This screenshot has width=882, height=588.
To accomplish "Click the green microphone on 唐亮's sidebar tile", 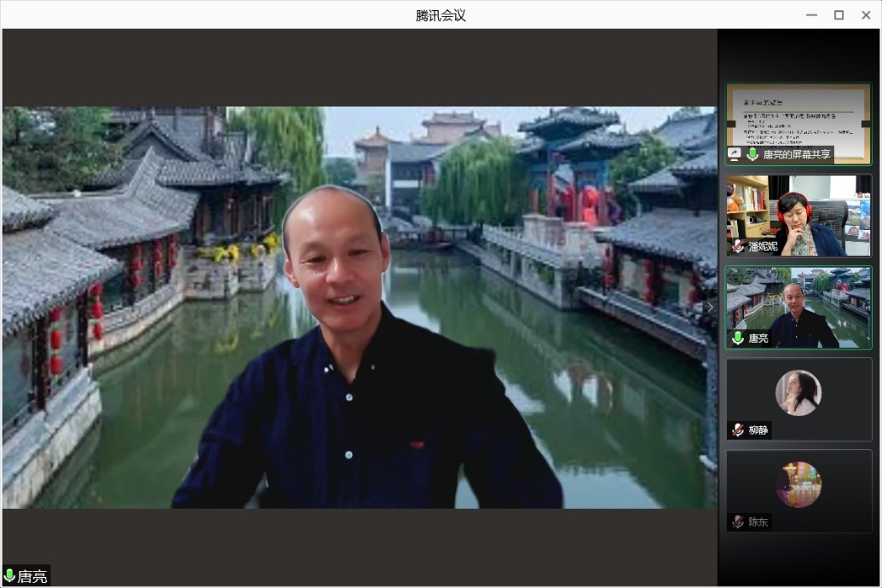I will (x=738, y=338).
